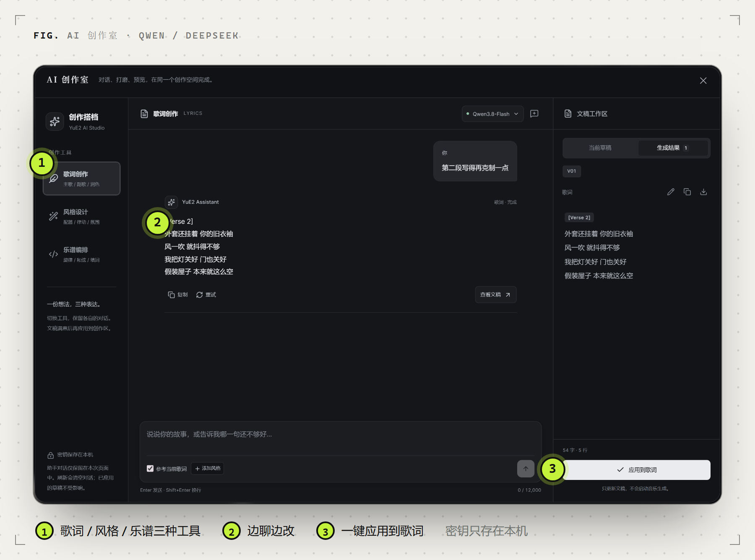755x560 pixels.
Task: Close the AI 创作室 dialog
Action: 703,80
